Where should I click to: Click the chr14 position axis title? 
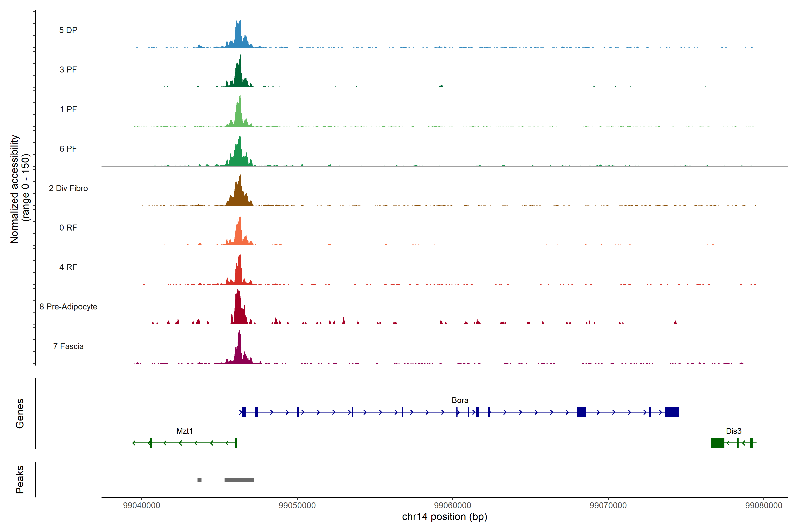coord(444,517)
